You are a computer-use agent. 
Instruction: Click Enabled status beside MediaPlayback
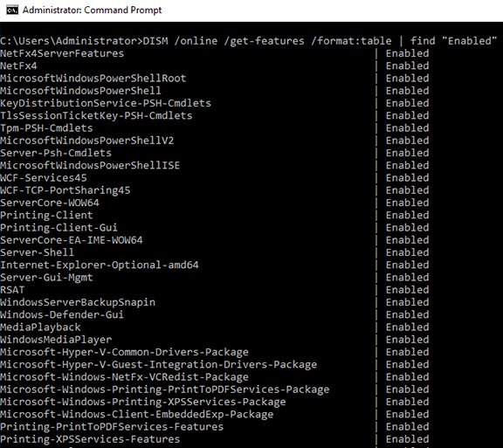click(x=408, y=327)
